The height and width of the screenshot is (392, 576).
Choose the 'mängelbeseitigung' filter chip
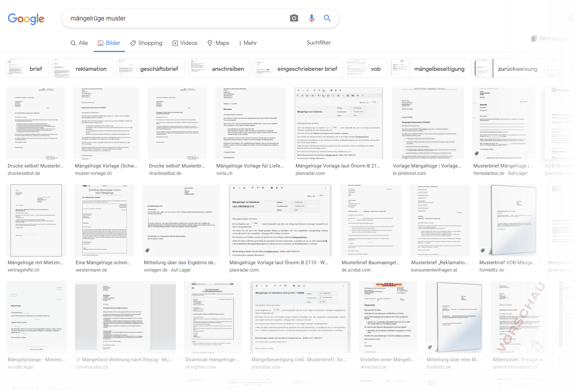tap(431, 68)
